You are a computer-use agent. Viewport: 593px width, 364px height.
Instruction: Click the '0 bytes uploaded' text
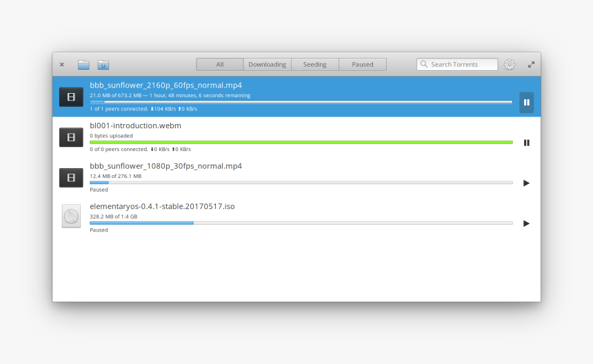click(x=111, y=136)
